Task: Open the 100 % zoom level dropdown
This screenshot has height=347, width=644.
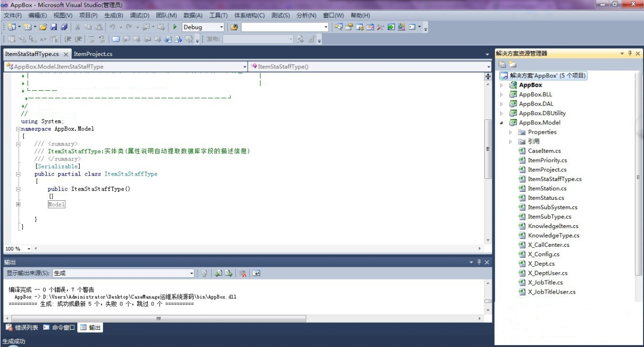Action: (29, 249)
